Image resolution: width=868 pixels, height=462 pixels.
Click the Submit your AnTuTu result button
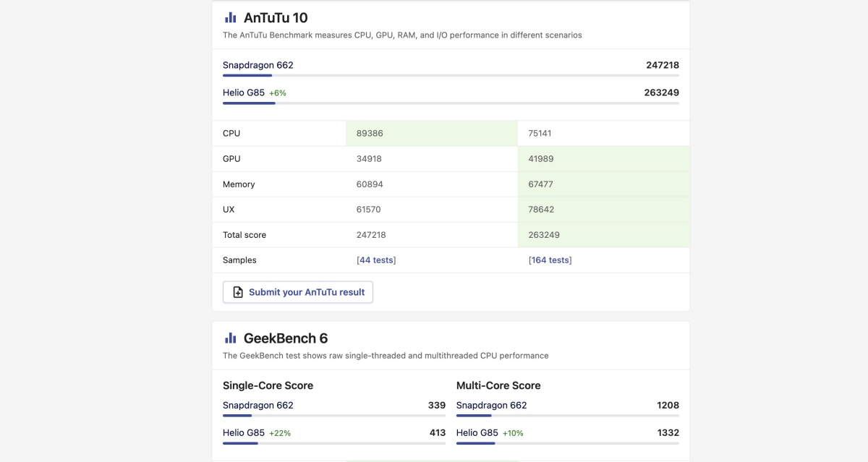(298, 292)
